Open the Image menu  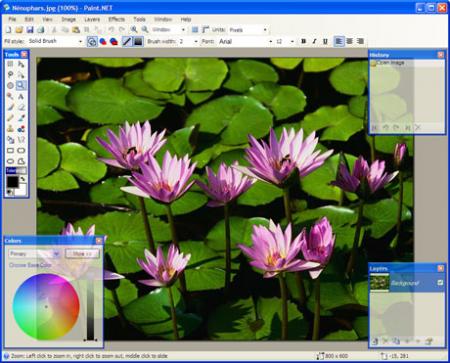coord(69,19)
